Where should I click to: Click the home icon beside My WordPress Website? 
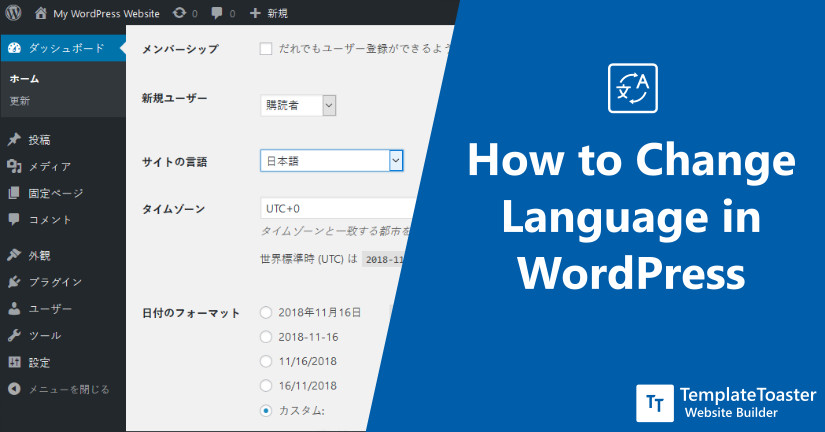pyautogui.click(x=40, y=15)
